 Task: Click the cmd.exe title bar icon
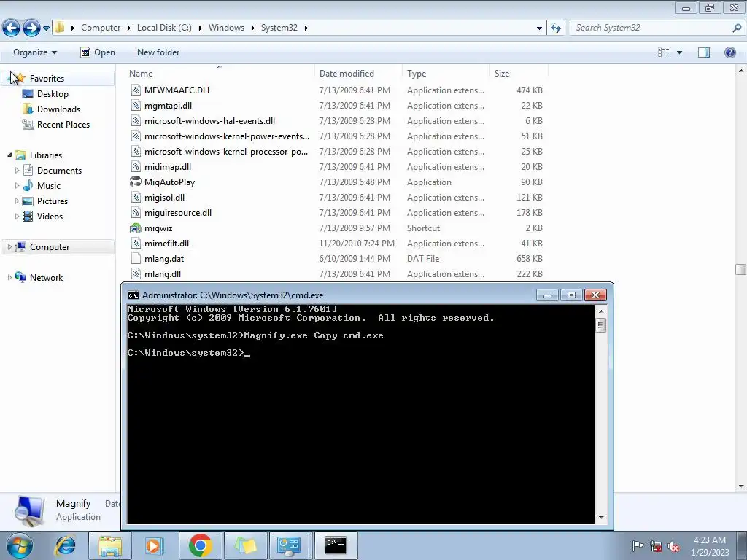(133, 295)
